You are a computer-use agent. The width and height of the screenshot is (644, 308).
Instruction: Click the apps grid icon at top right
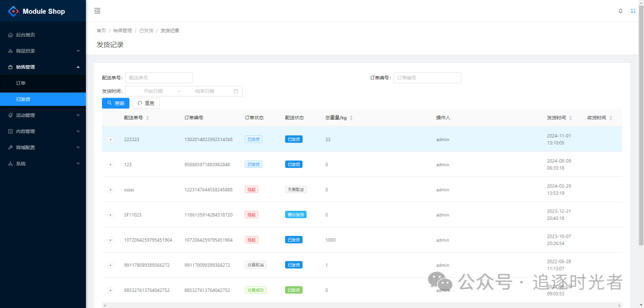633,11
